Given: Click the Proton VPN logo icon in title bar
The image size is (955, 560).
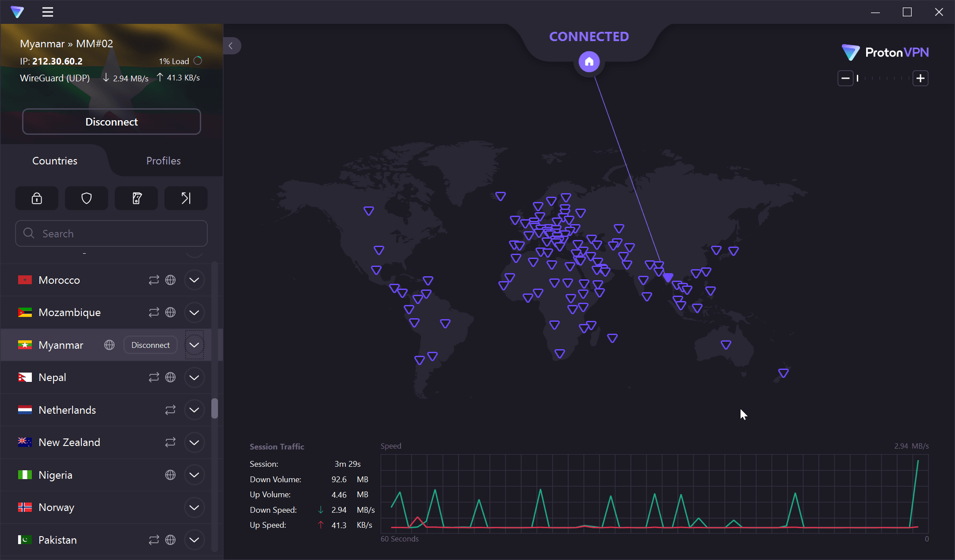Looking at the screenshot, I should 17,12.
